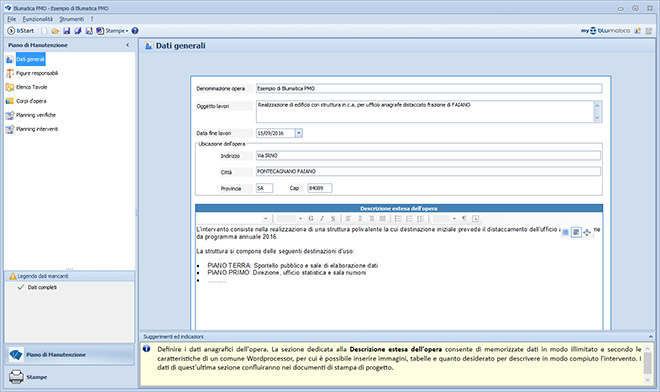Click the Denominazione opera input field
660x392 pixels.
pyautogui.click(x=428, y=88)
